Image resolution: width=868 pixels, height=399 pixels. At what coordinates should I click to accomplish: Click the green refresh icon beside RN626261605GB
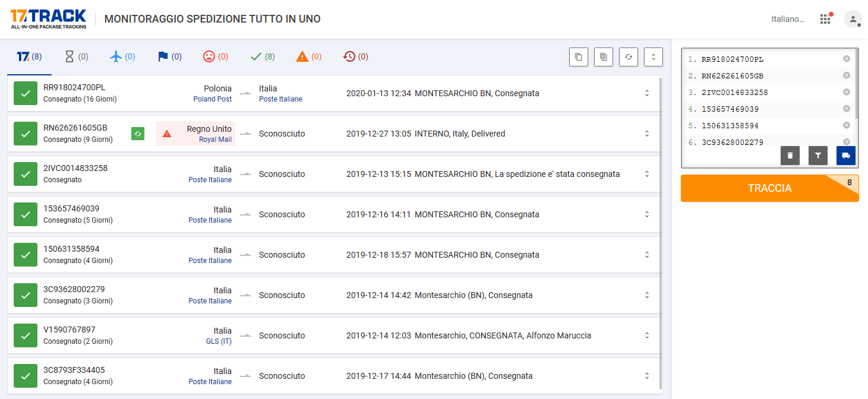[x=138, y=134]
